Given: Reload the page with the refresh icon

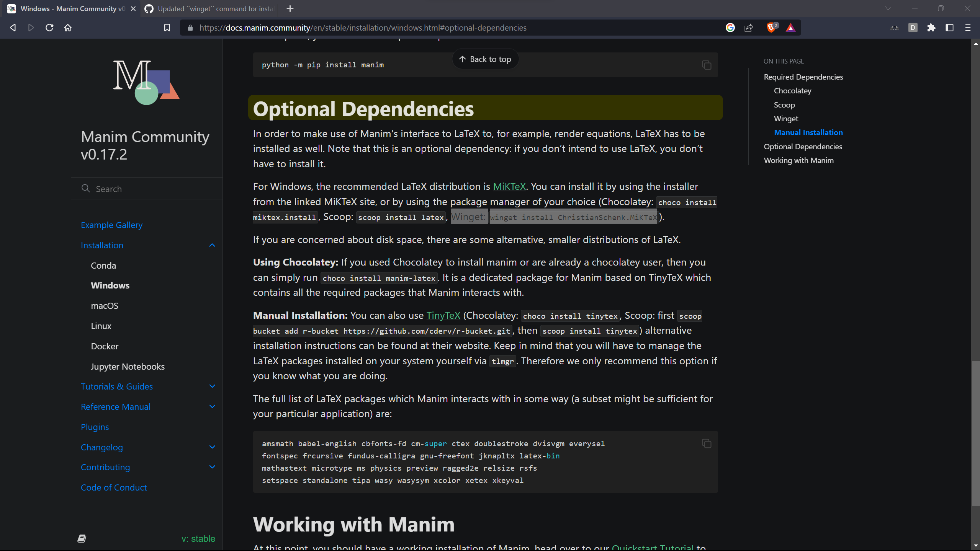Looking at the screenshot, I should (x=49, y=28).
